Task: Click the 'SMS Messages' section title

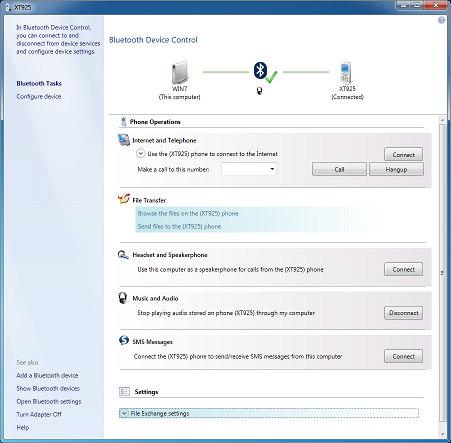Action: pos(153,342)
